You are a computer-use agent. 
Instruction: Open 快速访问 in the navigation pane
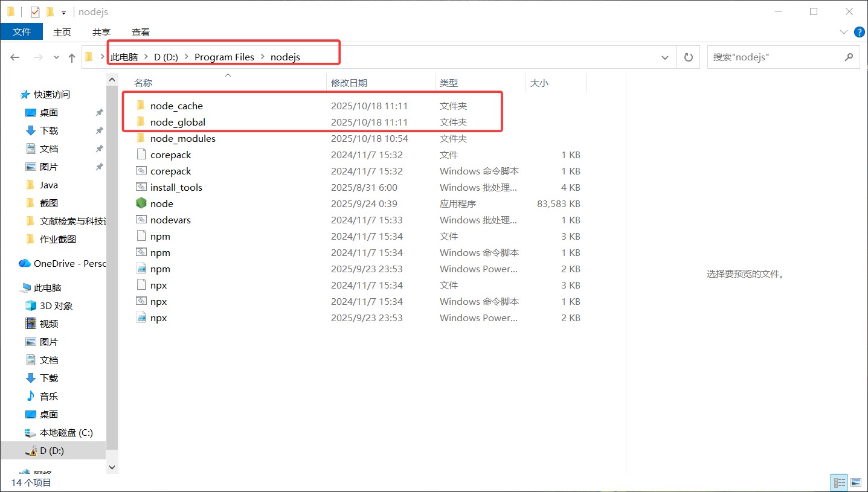coord(51,94)
